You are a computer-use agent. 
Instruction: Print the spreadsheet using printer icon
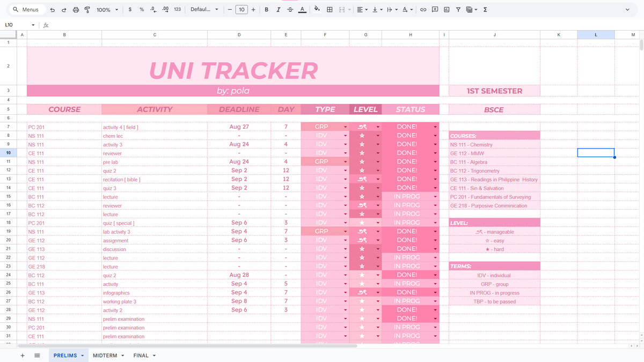[x=76, y=10]
